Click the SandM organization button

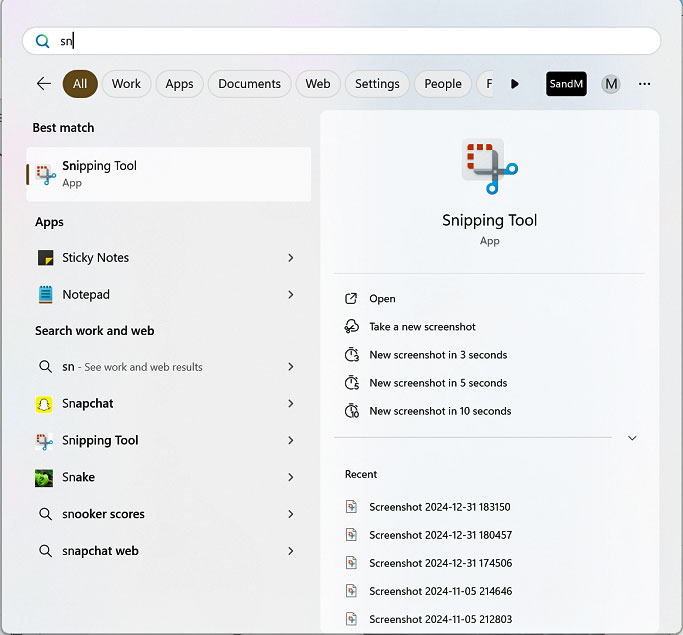[x=566, y=84]
